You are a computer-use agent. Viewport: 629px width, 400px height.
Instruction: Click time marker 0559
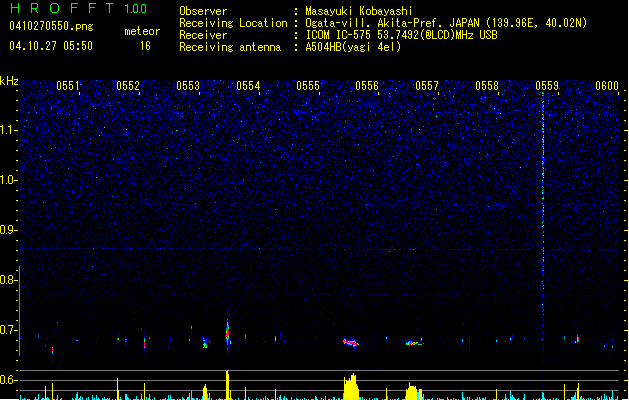[547, 86]
